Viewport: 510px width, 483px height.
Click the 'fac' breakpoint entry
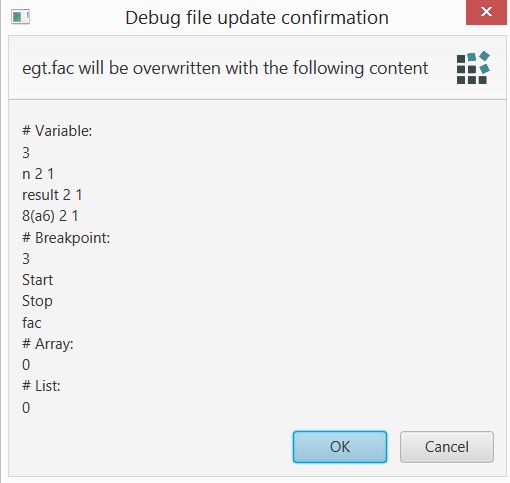[32, 323]
